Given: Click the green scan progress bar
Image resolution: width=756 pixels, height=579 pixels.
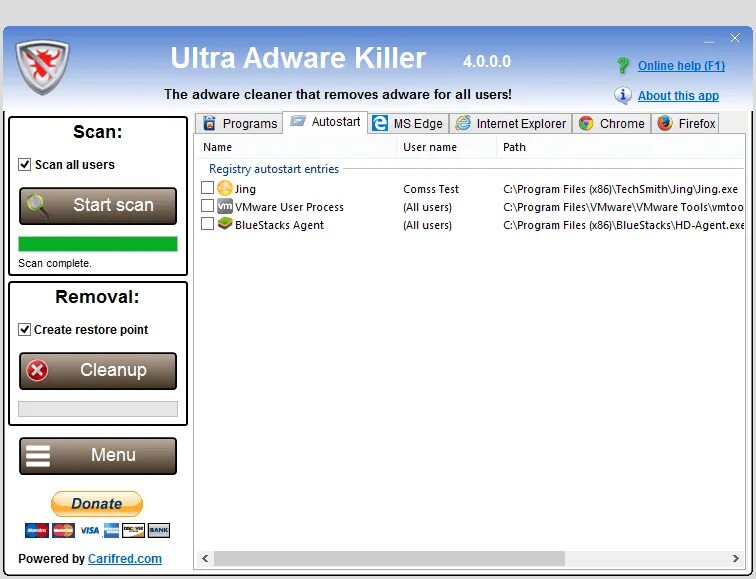Looking at the screenshot, I should click(x=98, y=244).
